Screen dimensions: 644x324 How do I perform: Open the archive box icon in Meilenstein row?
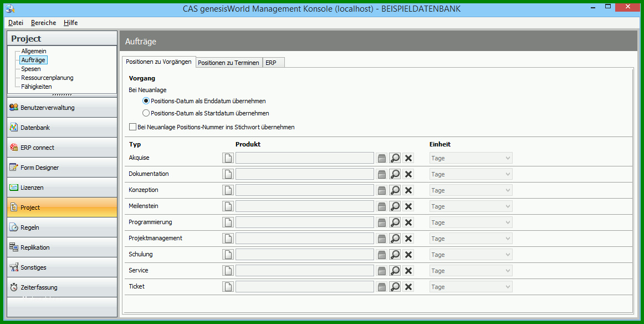click(381, 206)
